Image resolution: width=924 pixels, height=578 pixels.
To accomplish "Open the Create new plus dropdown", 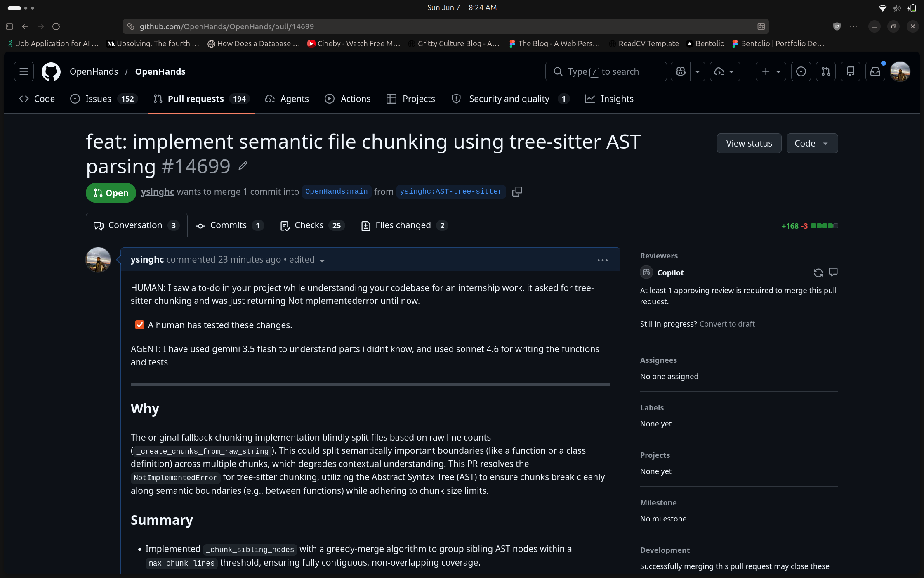I will pos(771,71).
